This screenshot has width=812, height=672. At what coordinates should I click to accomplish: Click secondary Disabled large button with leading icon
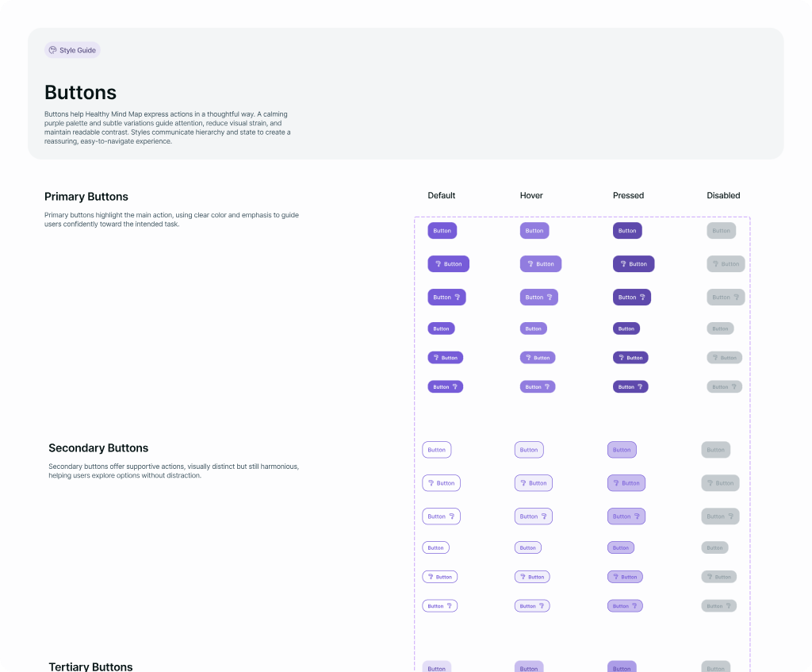pyautogui.click(x=720, y=483)
